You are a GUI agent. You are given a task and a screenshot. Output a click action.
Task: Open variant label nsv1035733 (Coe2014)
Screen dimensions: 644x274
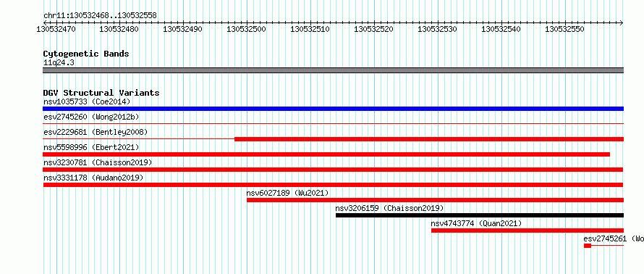pos(87,101)
